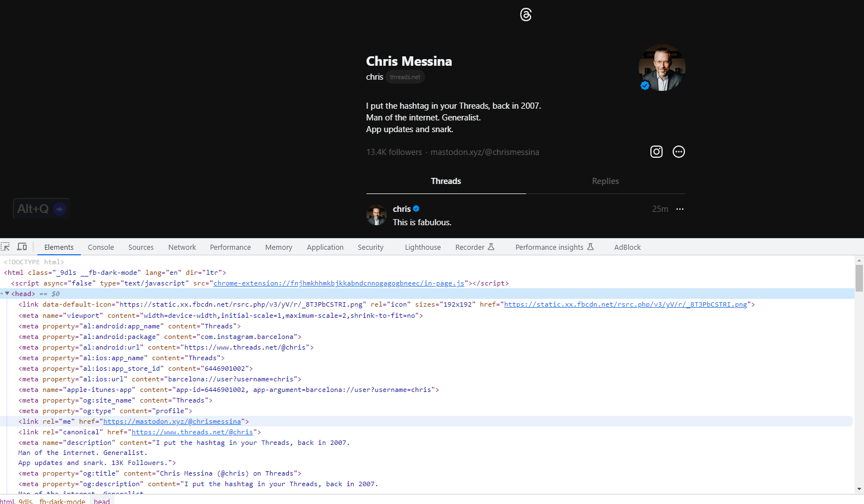Click the post author's small avatar
This screenshot has height=504, width=864.
(x=377, y=215)
